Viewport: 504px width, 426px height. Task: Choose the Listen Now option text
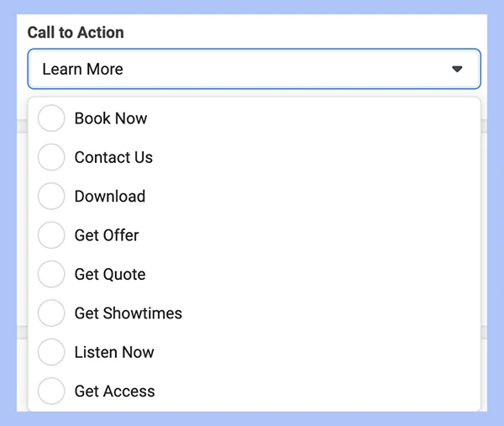point(114,352)
